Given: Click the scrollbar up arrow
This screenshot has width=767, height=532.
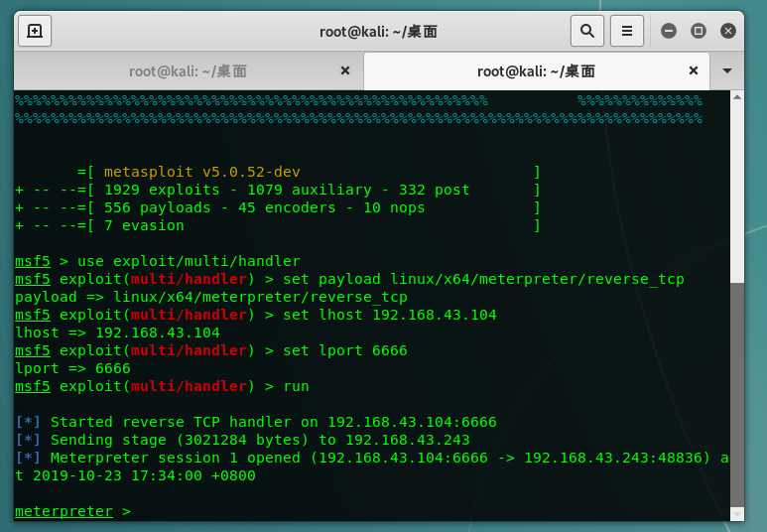Looking at the screenshot, I should (736, 98).
